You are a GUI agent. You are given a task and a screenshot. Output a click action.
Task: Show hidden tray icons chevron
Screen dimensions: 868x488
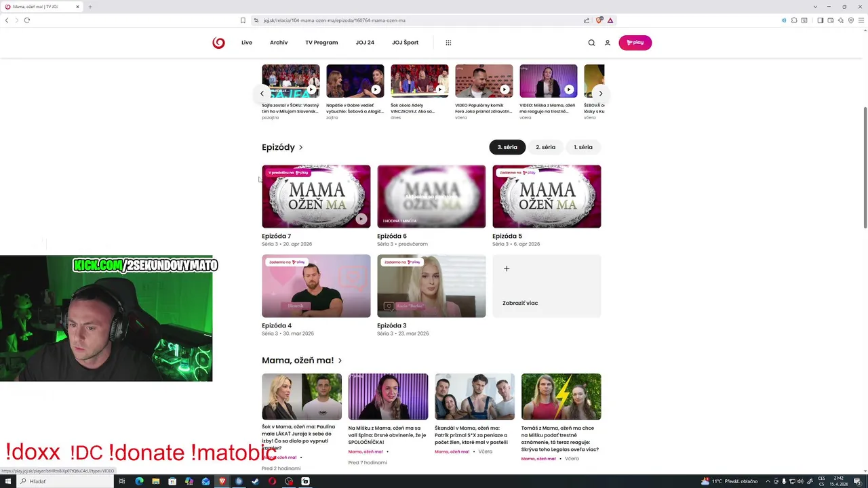pyautogui.click(x=766, y=481)
